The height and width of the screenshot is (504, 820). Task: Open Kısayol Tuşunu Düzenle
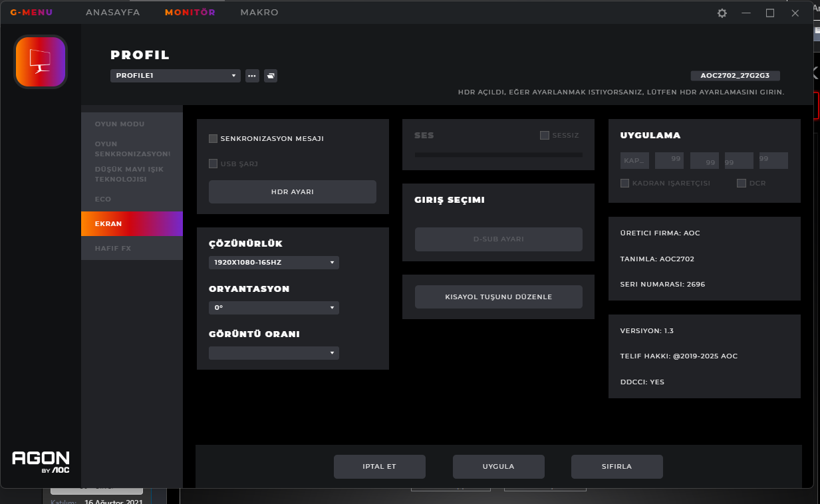(x=499, y=297)
